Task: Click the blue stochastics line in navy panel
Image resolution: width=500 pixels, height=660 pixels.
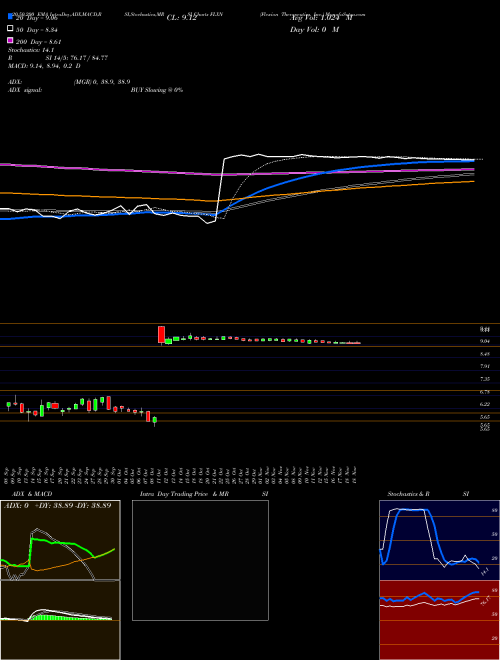Action: pyautogui.click(x=429, y=537)
